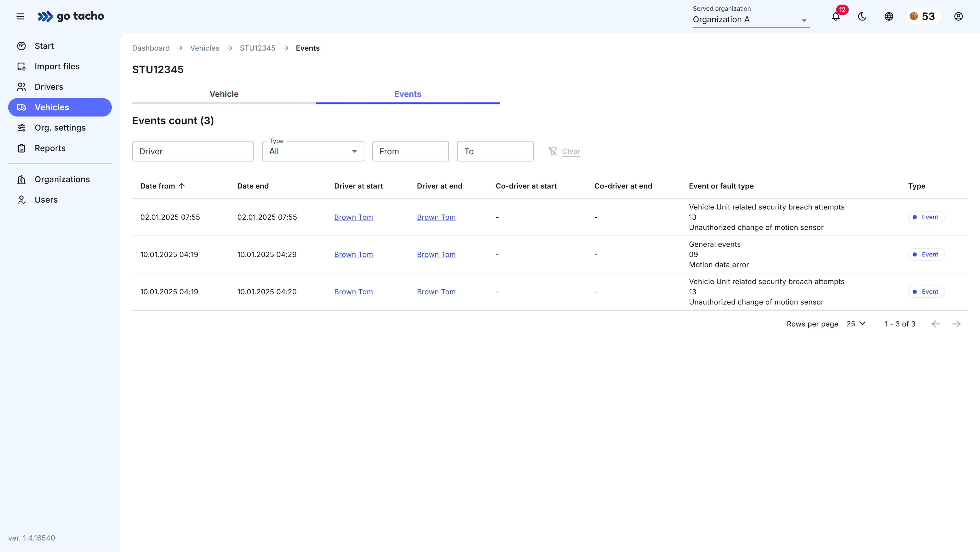Go to Reports in sidebar
Image resolution: width=980 pixels, height=552 pixels.
pyautogui.click(x=50, y=148)
